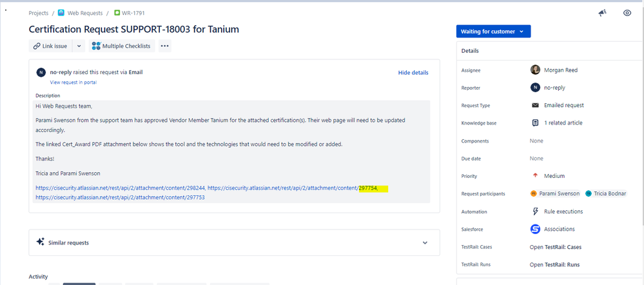Click the 'Hi Web Requests team,' line
Screen dimensions: 644x285
point(64,106)
